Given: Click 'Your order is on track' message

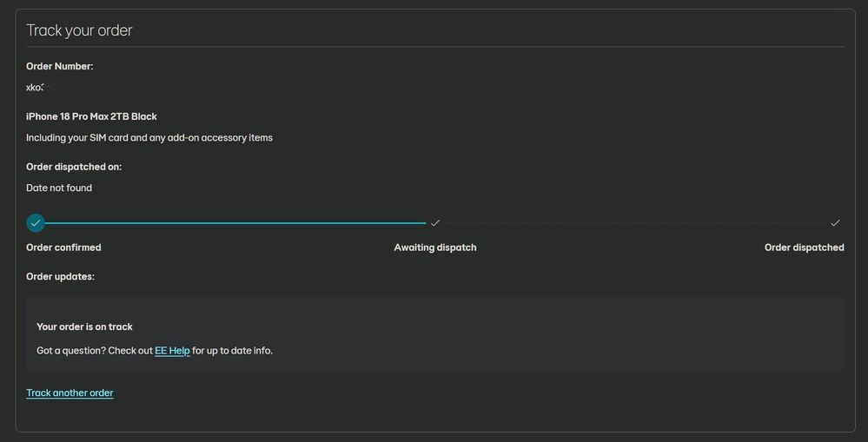Looking at the screenshot, I should pos(84,327).
